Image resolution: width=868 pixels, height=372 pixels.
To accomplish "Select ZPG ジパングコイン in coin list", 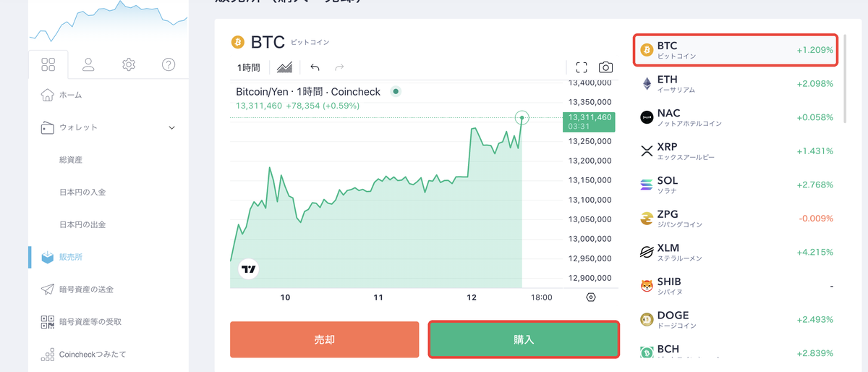I will click(x=736, y=219).
